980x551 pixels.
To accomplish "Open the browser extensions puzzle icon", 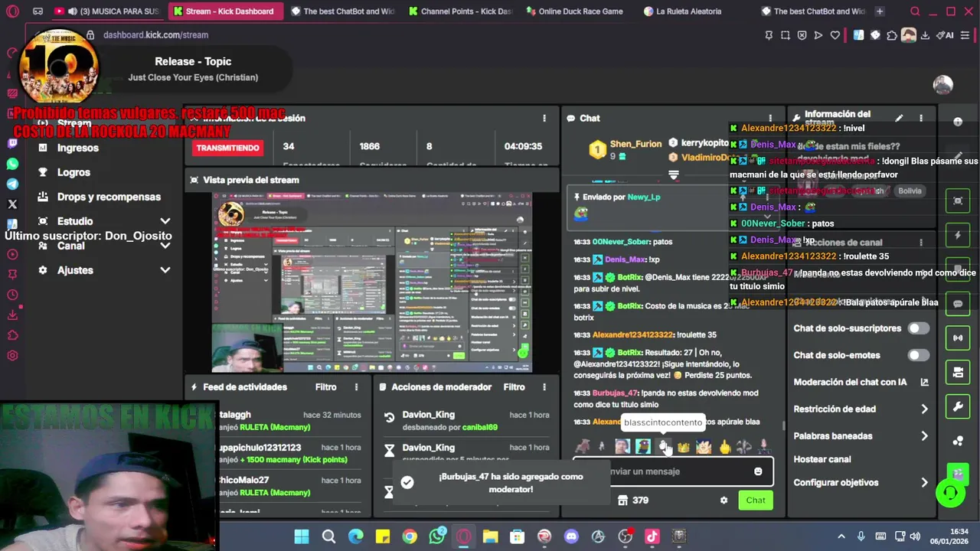I will coord(892,35).
